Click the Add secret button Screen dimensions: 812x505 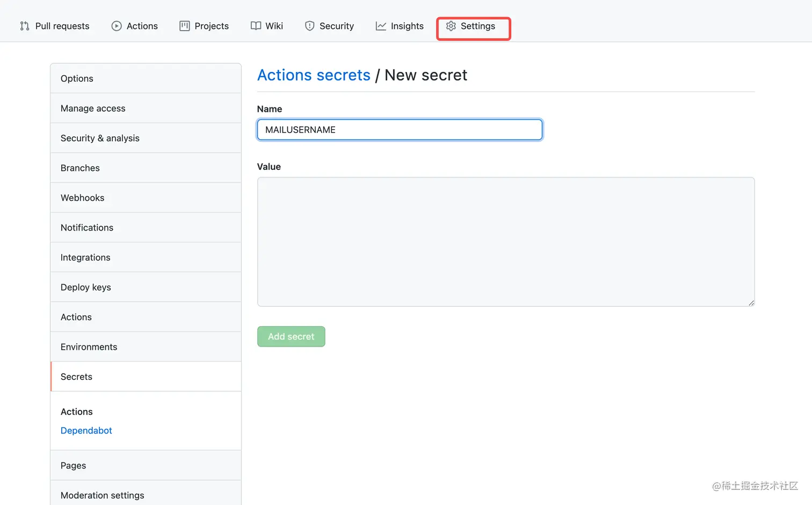coord(291,336)
